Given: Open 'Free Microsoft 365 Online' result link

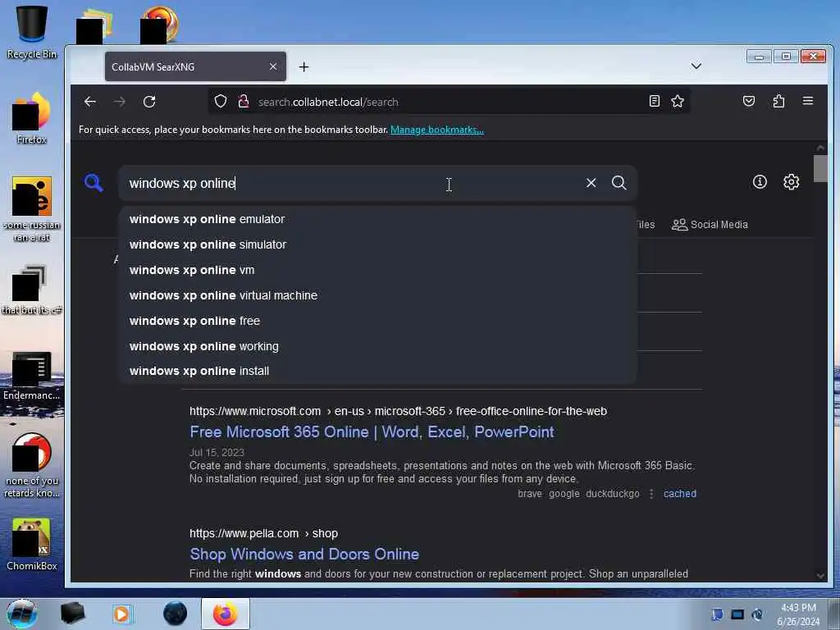Looking at the screenshot, I should (x=372, y=431).
